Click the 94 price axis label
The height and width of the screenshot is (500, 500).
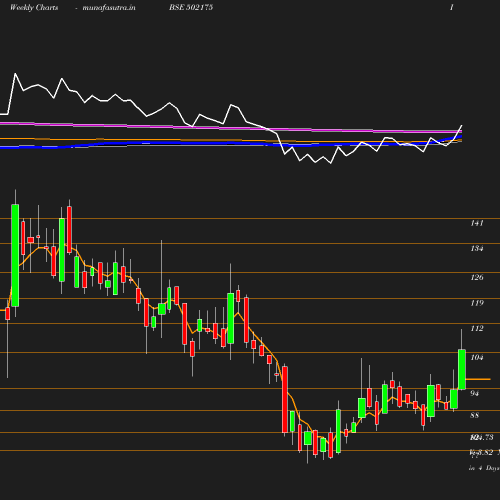pyautogui.click(x=474, y=393)
